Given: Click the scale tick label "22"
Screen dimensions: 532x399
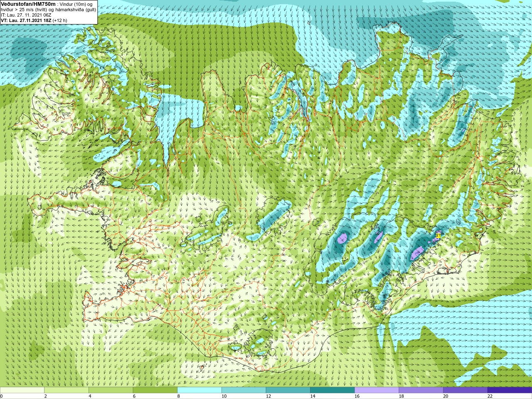Looking at the screenshot, I should [x=490, y=396].
